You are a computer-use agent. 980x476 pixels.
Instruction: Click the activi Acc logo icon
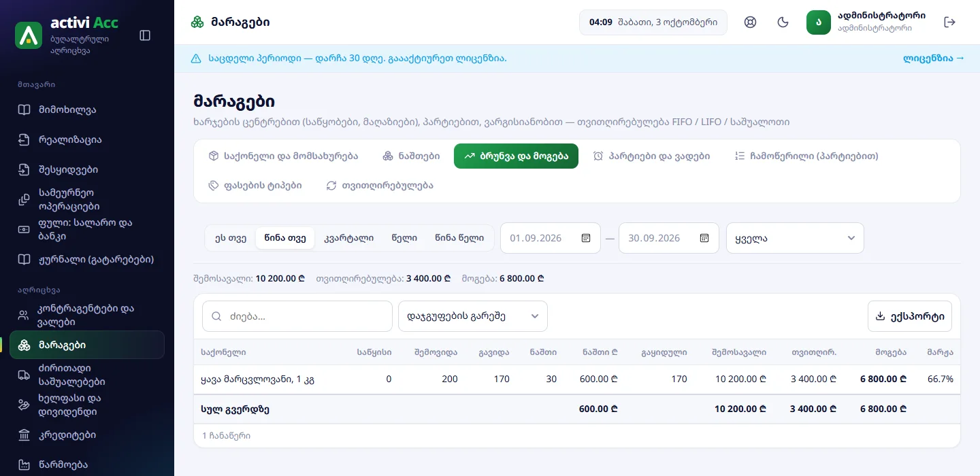point(29,35)
